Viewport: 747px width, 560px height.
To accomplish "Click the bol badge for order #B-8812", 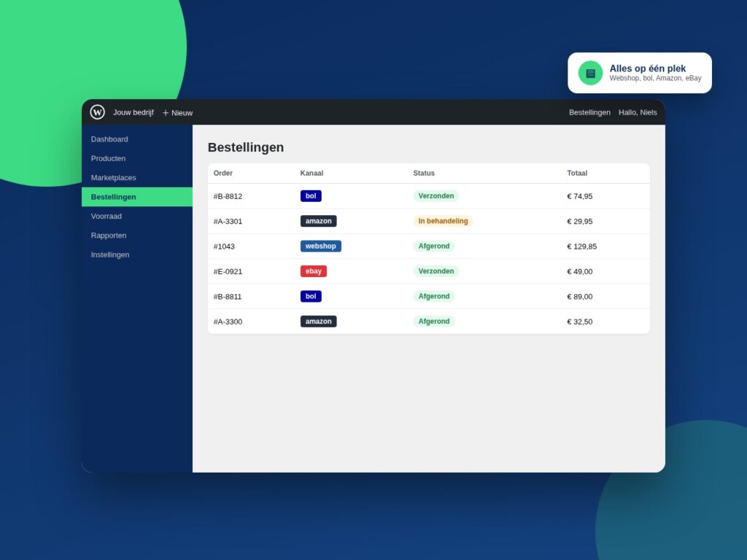I will tap(311, 195).
